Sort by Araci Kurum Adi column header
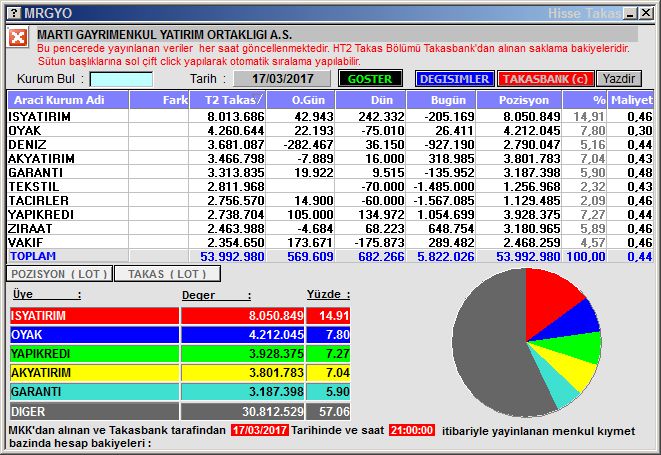 click(68, 100)
